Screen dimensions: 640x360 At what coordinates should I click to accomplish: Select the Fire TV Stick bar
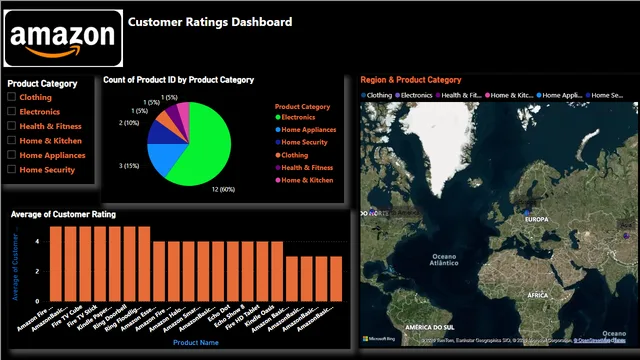[100, 264]
